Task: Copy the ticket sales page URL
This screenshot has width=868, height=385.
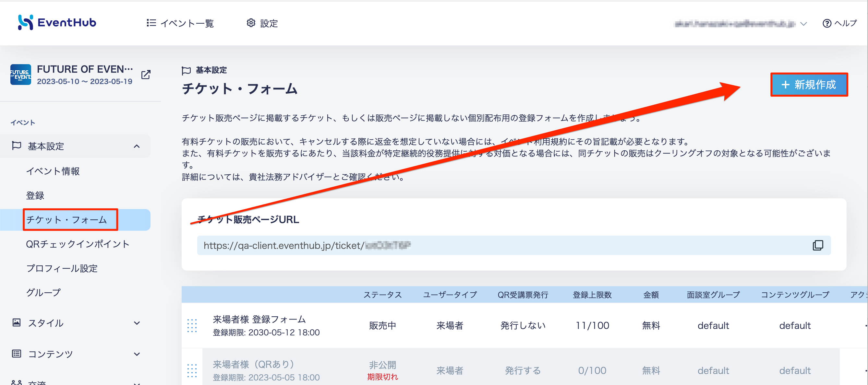Action: [818, 245]
